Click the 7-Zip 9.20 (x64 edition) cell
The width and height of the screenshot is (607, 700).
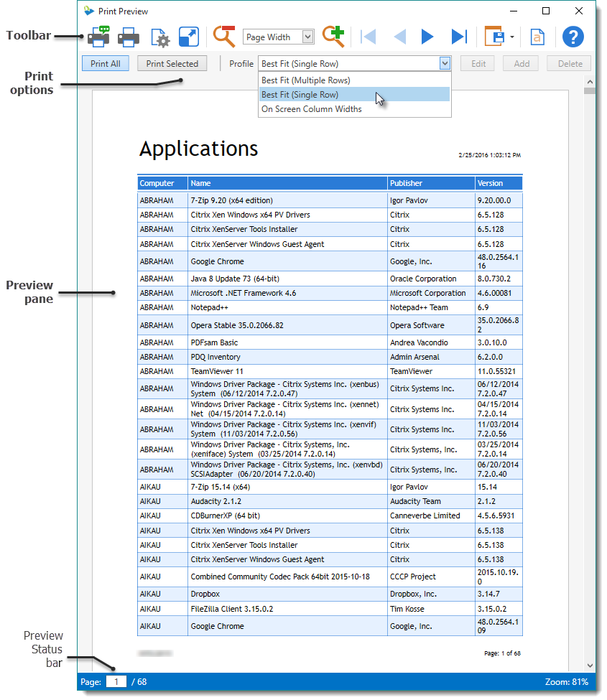click(x=287, y=200)
